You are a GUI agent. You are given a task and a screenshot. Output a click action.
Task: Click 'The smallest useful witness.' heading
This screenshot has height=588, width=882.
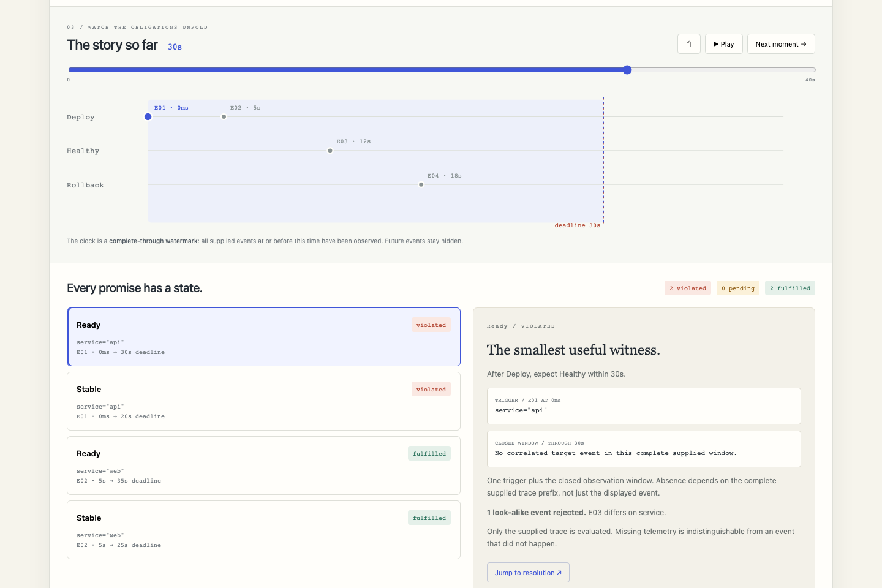tap(573, 350)
